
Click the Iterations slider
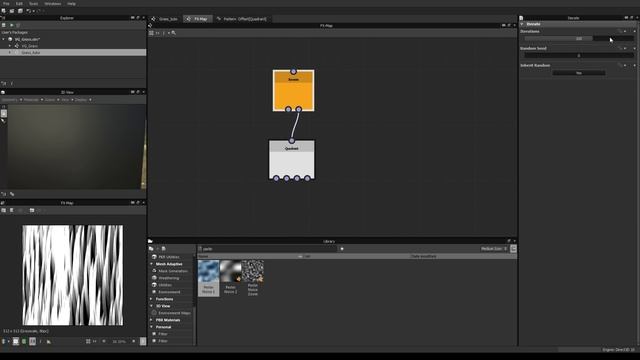(x=579, y=38)
